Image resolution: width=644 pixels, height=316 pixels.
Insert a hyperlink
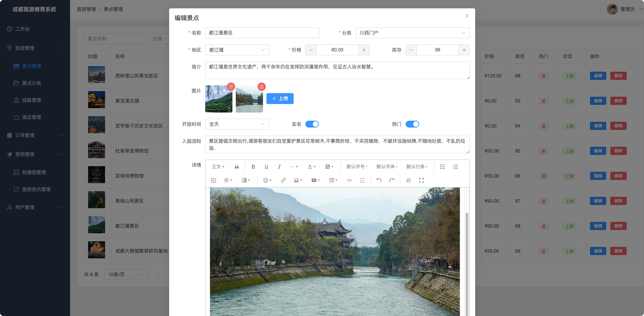point(283,180)
